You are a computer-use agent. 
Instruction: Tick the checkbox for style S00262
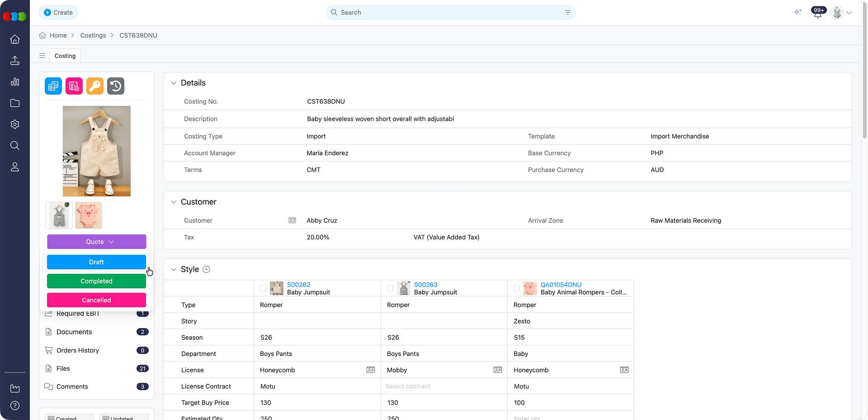coord(263,288)
